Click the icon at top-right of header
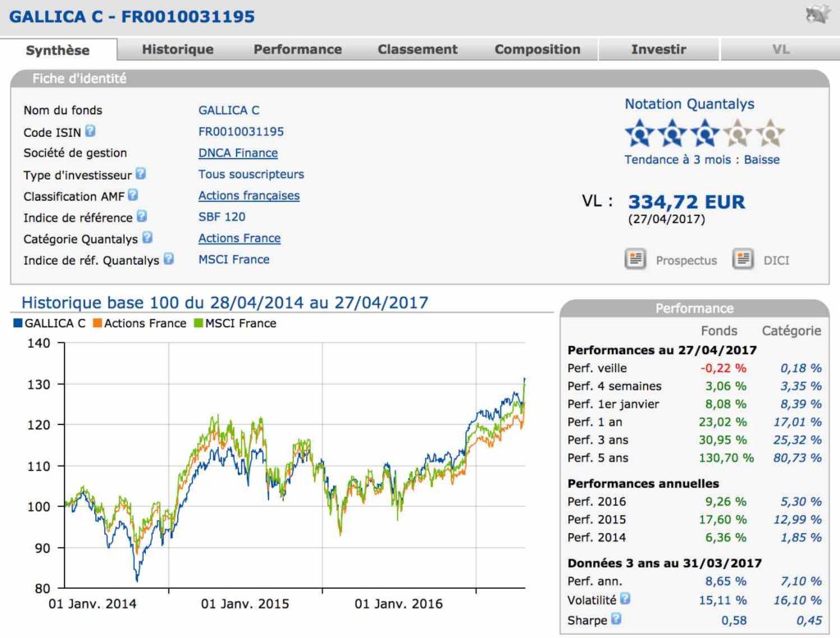The width and height of the screenshot is (840, 638). pyautogui.click(x=818, y=15)
